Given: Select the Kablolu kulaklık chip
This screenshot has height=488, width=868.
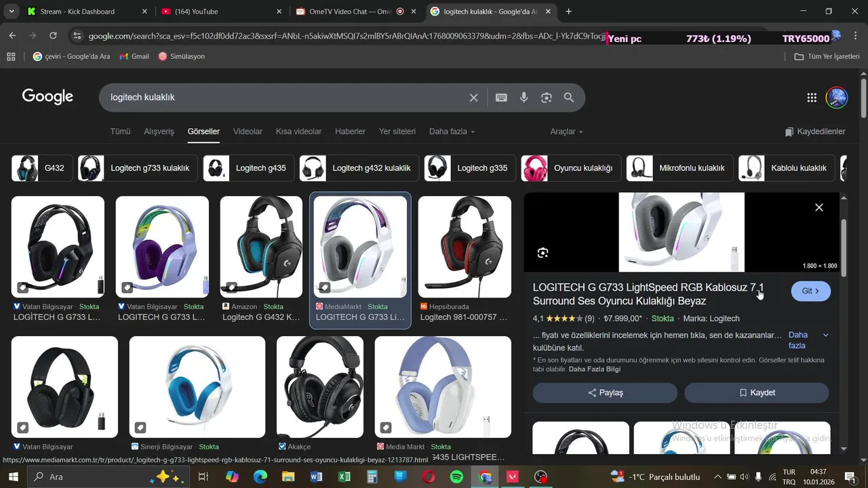Looking at the screenshot, I should coord(787,168).
